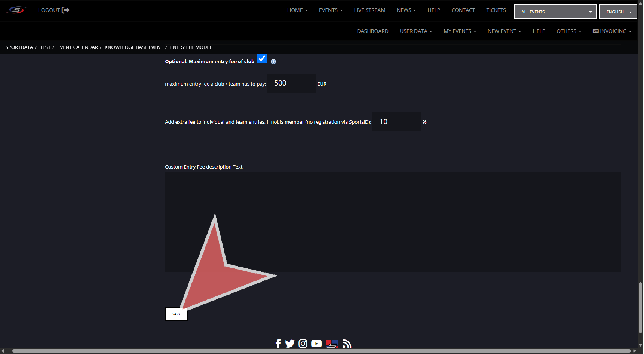Viewport: 644px width, 354px height.
Task: Click help icon beside maximum entry fee
Action: [x=273, y=62]
